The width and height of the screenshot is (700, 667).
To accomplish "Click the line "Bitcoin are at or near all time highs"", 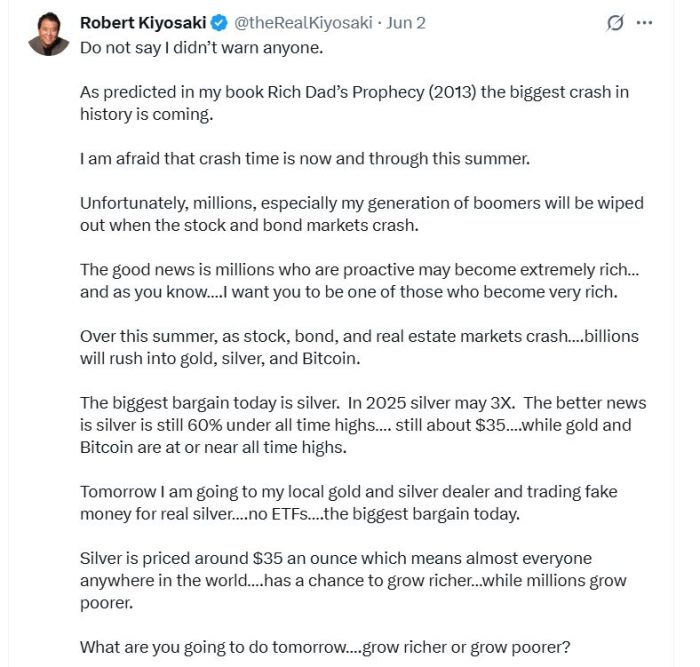I will (x=213, y=447).
